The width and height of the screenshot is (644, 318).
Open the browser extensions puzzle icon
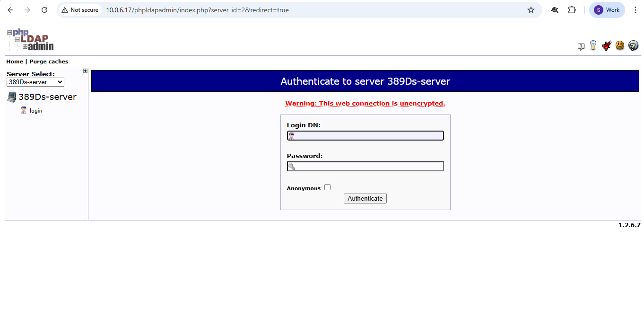(x=572, y=10)
